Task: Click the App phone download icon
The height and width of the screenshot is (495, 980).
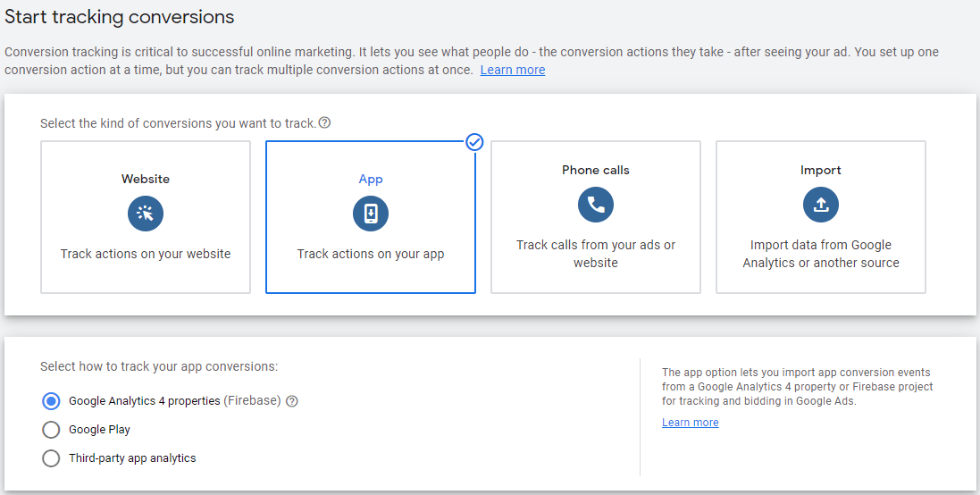Action: [371, 214]
